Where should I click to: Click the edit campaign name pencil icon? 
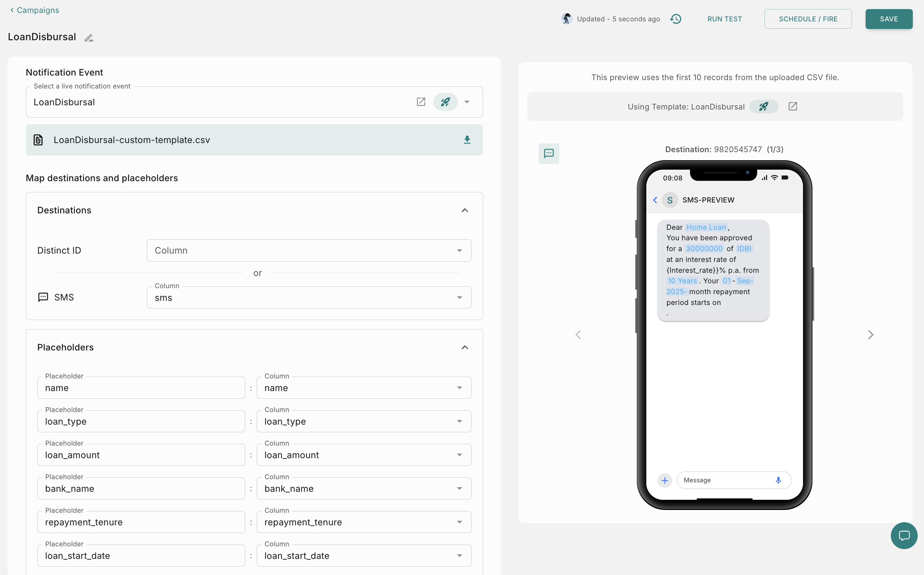[x=88, y=38]
